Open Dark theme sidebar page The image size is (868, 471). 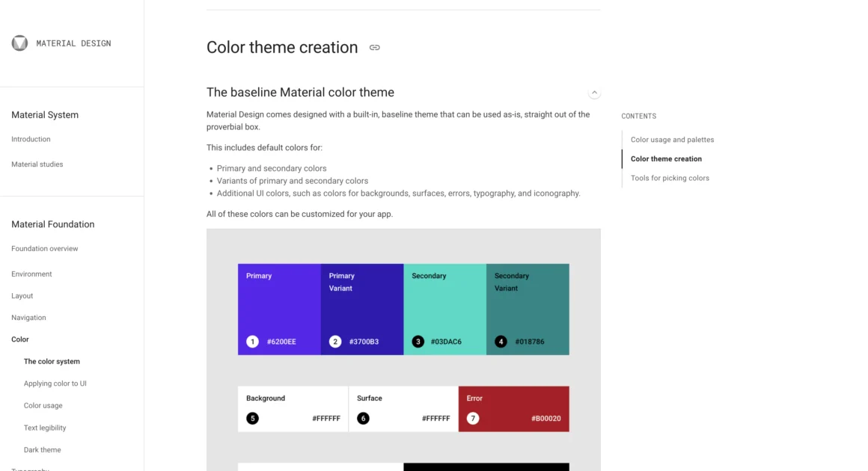click(42, 450)
